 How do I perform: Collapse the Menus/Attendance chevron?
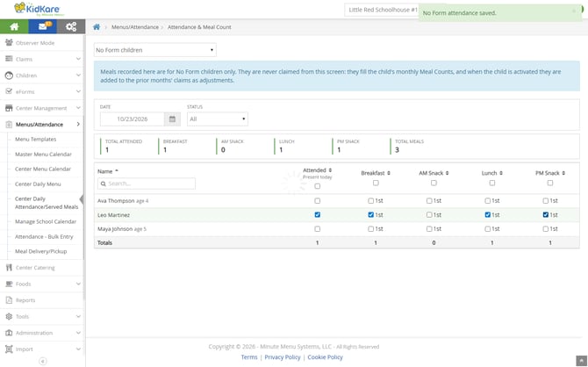coord(78,124)
